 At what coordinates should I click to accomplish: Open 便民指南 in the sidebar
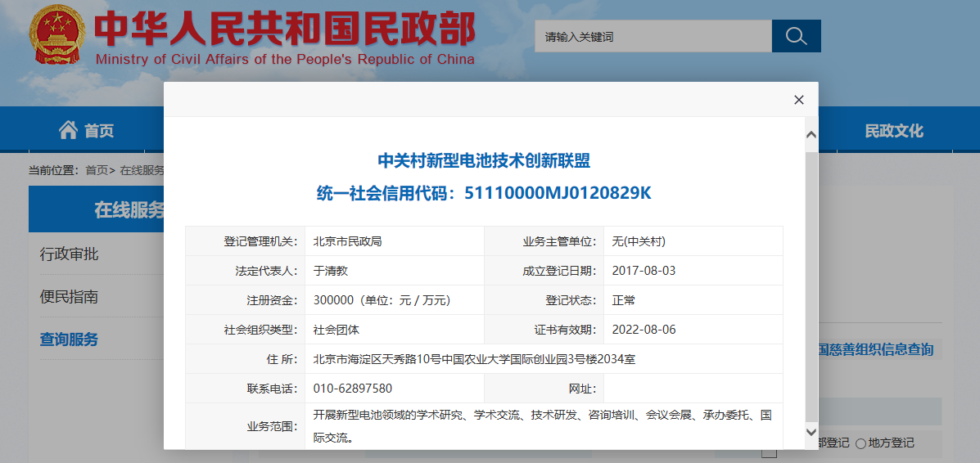69,297
